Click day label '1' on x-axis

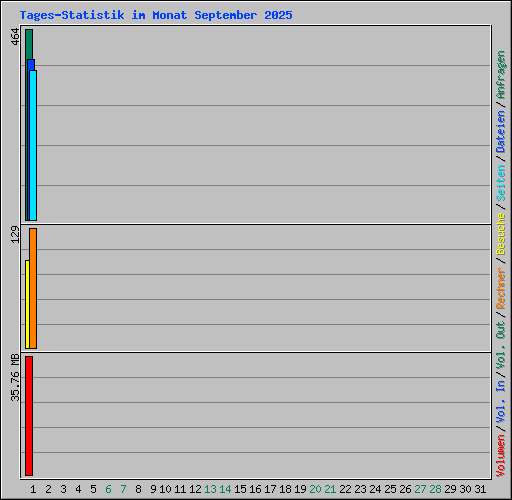pyautogui.click(x=33, y=489)
